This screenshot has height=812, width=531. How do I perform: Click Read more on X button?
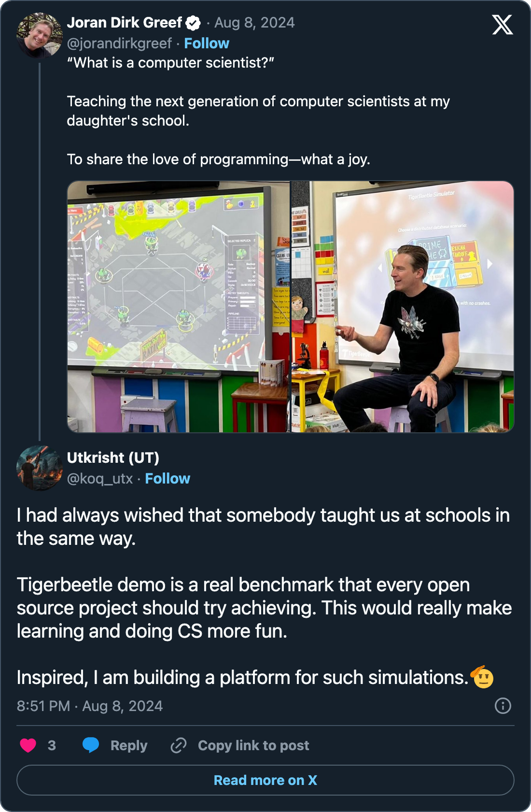265,780
